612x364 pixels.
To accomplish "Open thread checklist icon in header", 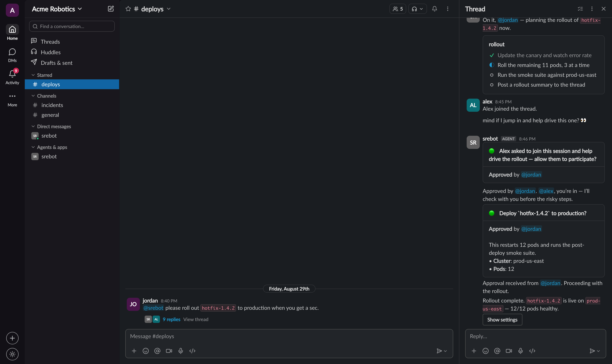I will pos(580,9).
